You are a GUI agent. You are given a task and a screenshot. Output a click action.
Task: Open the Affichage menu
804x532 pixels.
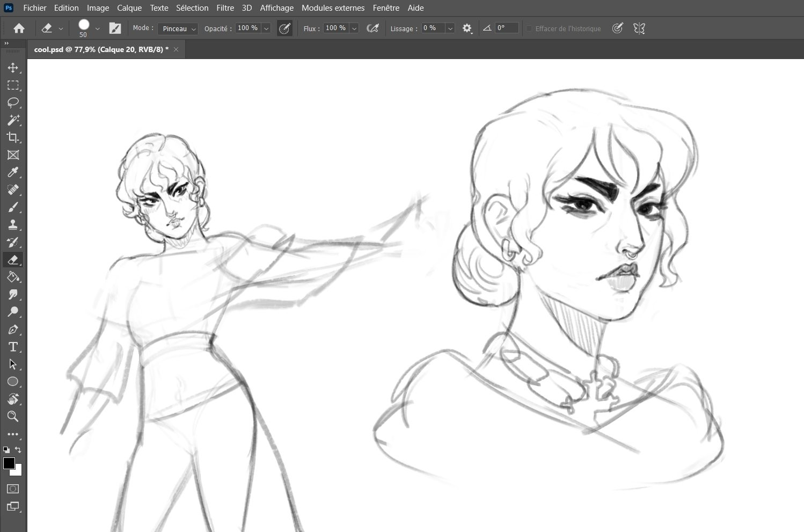(x=277, y=8)
